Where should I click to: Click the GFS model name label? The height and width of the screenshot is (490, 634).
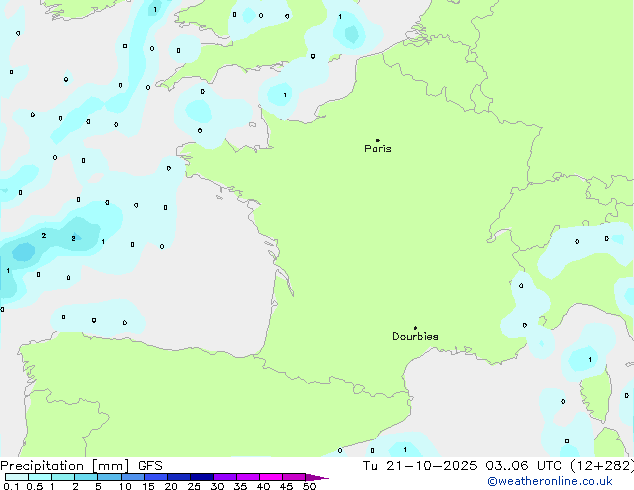[150, 466]
